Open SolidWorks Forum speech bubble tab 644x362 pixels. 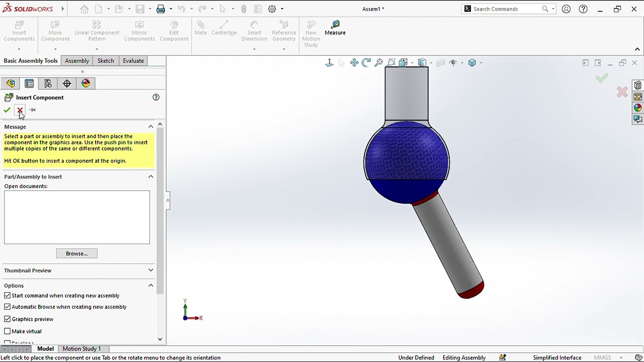[638, 120]
